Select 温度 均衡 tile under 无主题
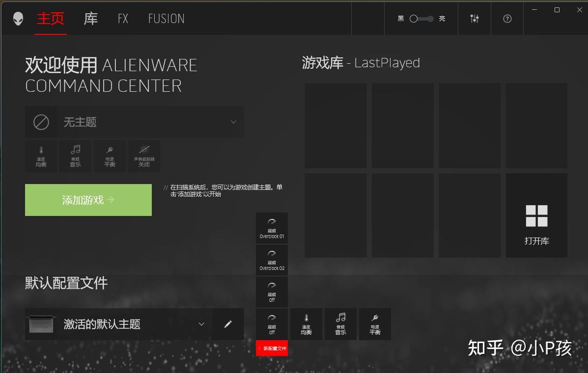Viewport: 588px width, 373px height. 41,157
